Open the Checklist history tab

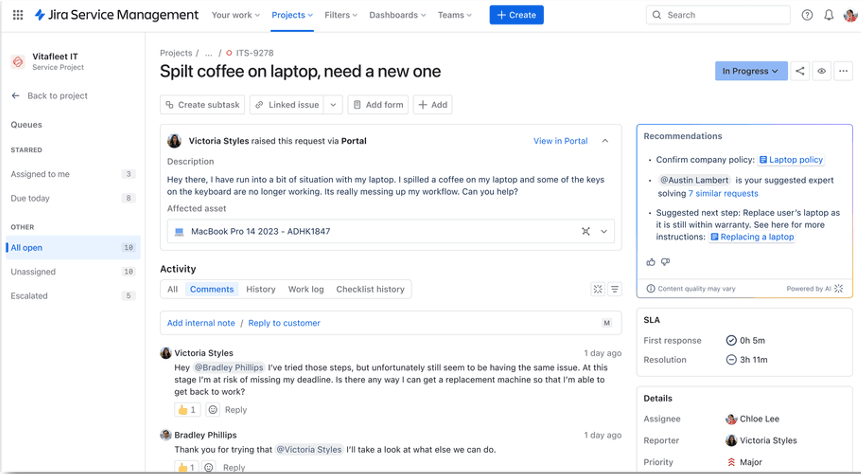370,289
